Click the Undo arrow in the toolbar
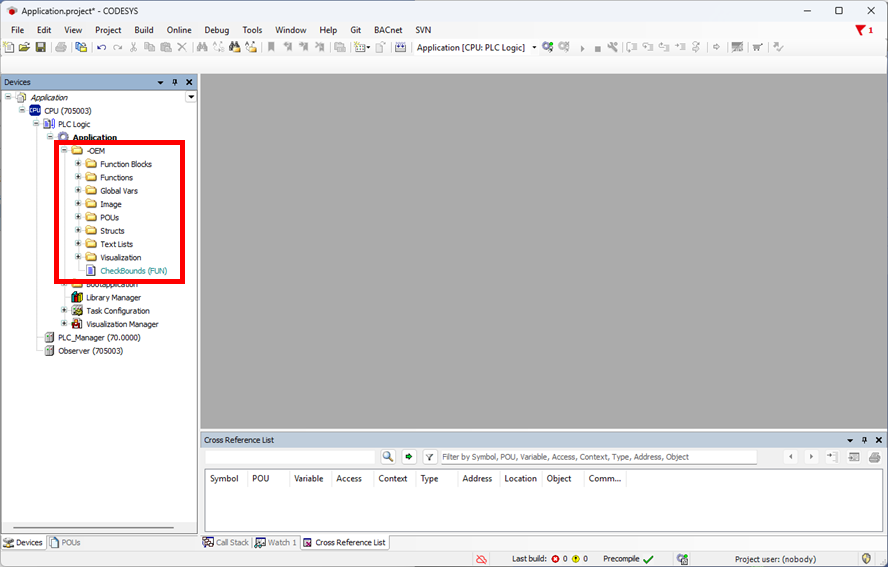Screen dimensions: 888x567 click(x=101, y=47)
